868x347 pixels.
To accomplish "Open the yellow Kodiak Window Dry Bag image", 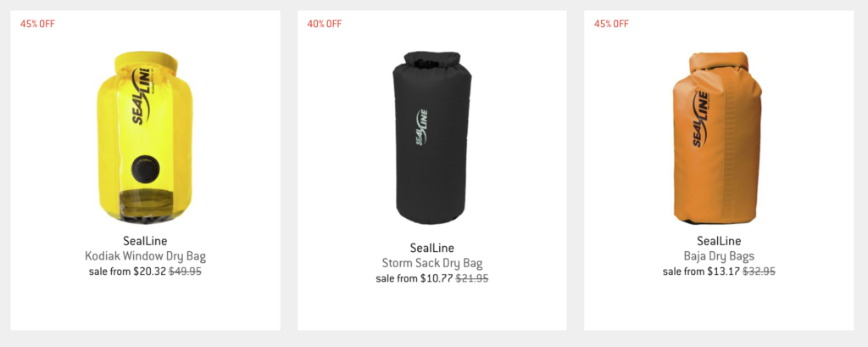I will 145,138.
